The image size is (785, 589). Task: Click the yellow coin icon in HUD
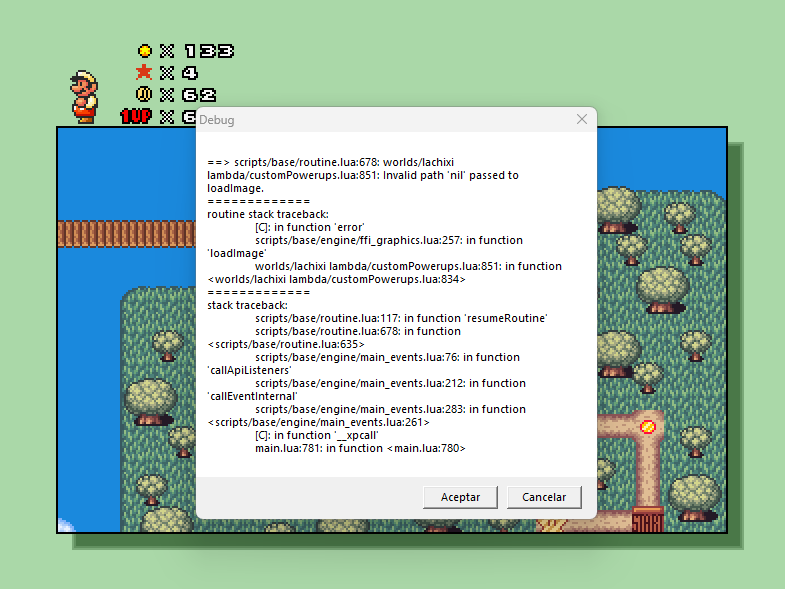point(145,51)
